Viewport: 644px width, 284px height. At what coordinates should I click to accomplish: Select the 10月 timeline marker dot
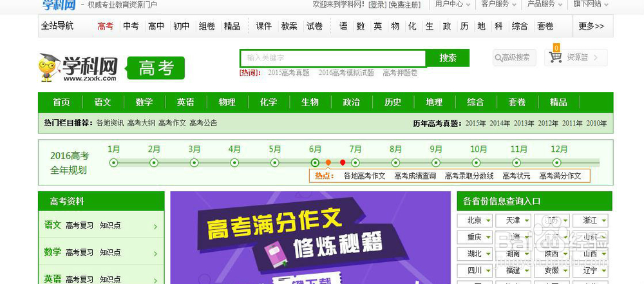pyautogui.click(x=476, y=163)
